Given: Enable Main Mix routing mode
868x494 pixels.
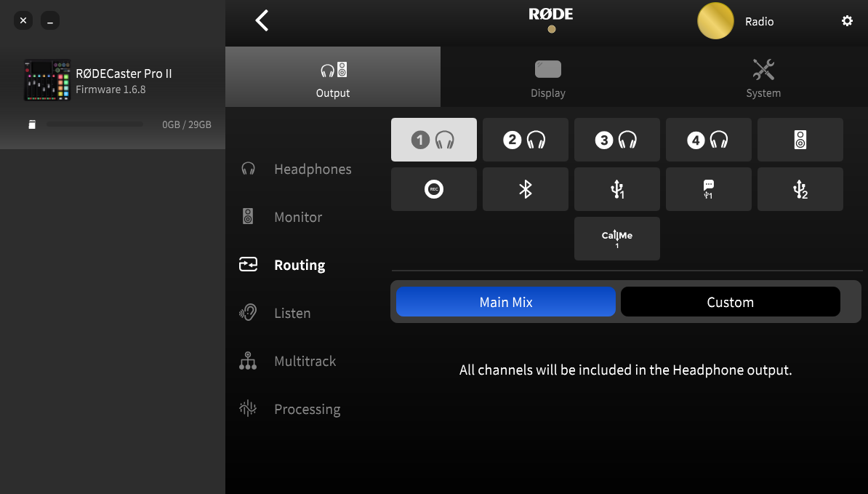Looking at the screenshot, I should [506, 302].
